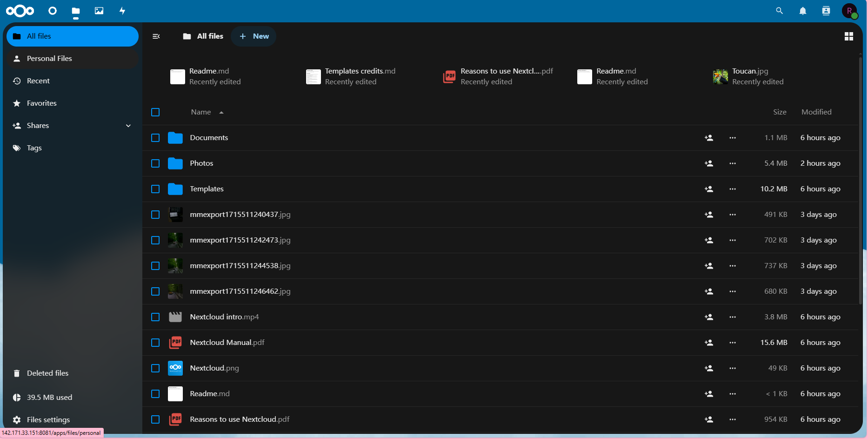
Task: Open Readme.md in the file list
Action: [x=210, y=394]
